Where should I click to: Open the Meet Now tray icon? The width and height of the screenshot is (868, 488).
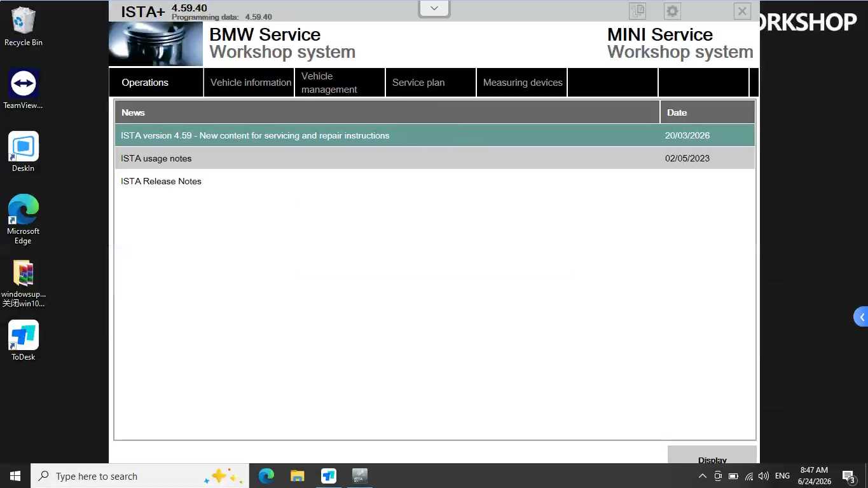(x=718, y=476)
